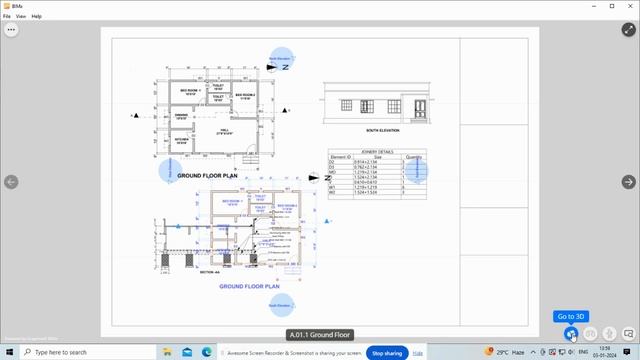Click the SECTION AA label

click(209, 272)
